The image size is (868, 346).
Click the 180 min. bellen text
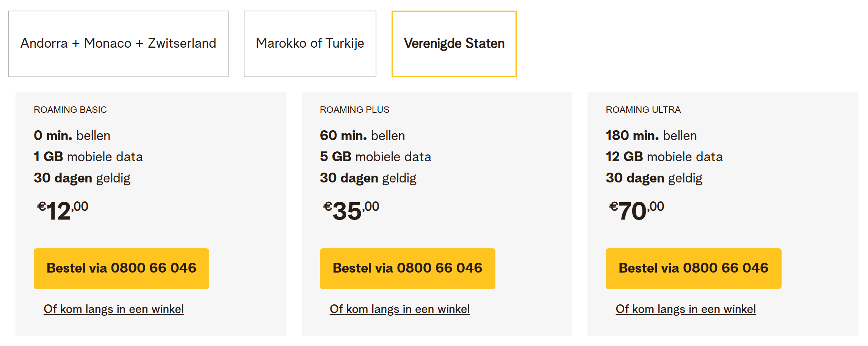pos(651,136)
